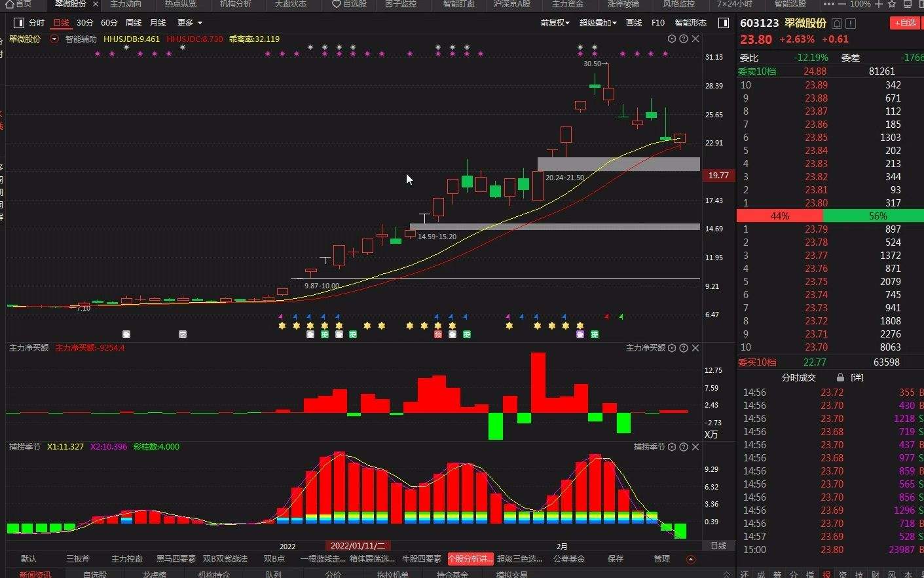Select 主力控盘 template tab

(127, 559)
